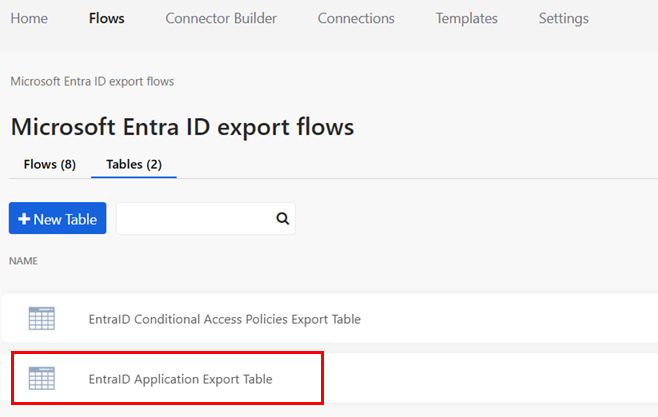Switch to the Flows (8) tab
Viewport: 658px width, 417px height.
[x=49, y=164]
